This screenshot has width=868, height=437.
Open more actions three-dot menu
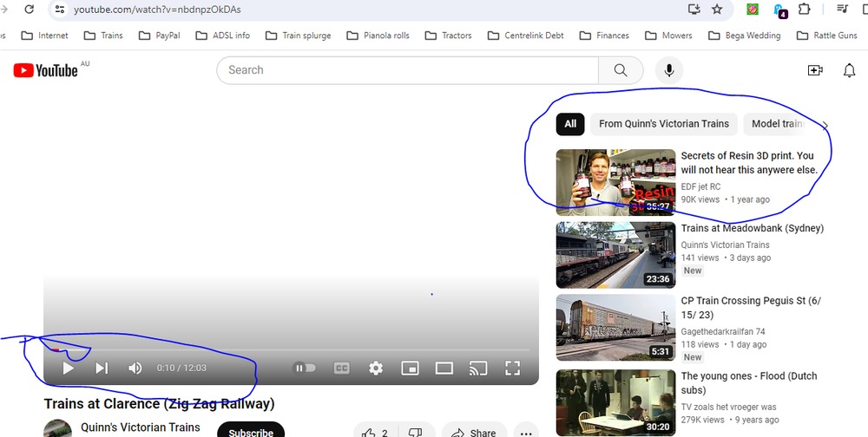[x=526, y=432]
